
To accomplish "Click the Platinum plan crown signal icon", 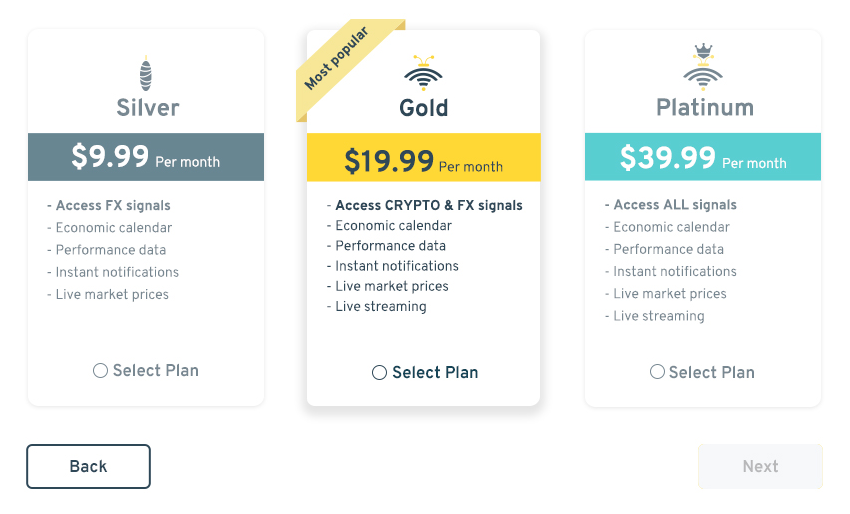I will [x=703, y=68].
